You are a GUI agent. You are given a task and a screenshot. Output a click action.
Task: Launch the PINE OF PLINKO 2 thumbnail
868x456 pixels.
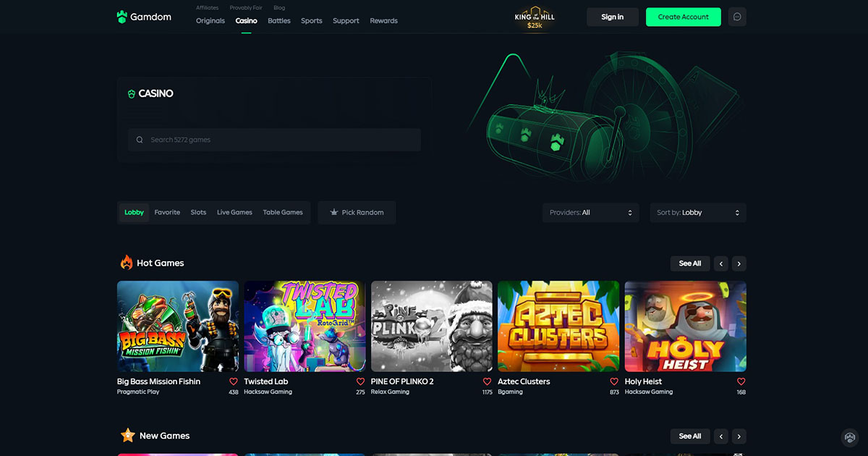[432, 326]
